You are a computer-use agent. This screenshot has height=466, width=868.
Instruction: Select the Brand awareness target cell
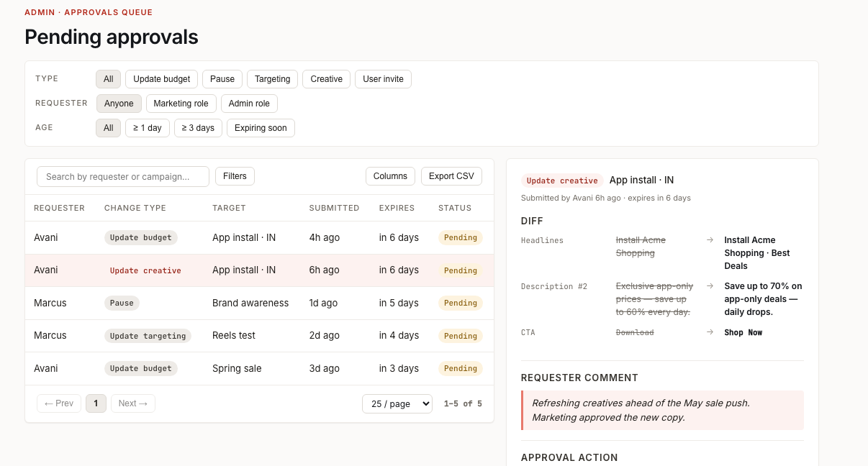pos(250,303)
